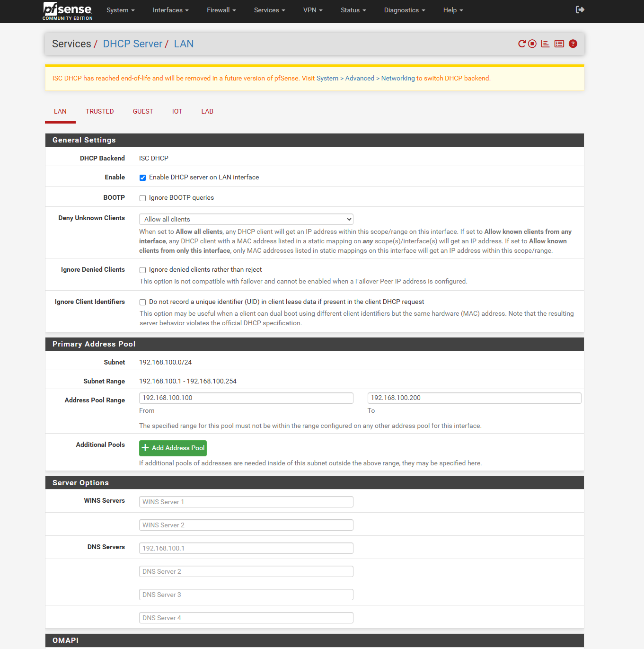
Task: Switch to the LAB interface tab
Action: point(207,112)
